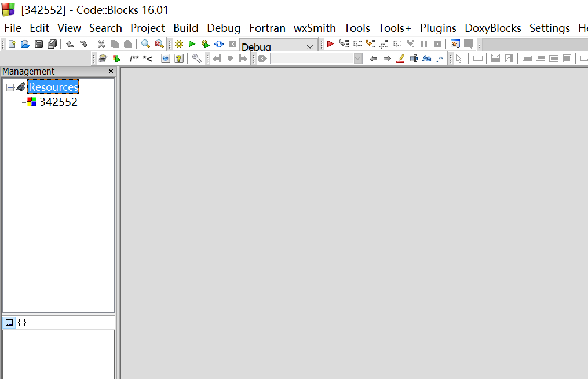Toggle match case Aa icon
Viewport: 588px width, 379px height.
coord(427,58)
